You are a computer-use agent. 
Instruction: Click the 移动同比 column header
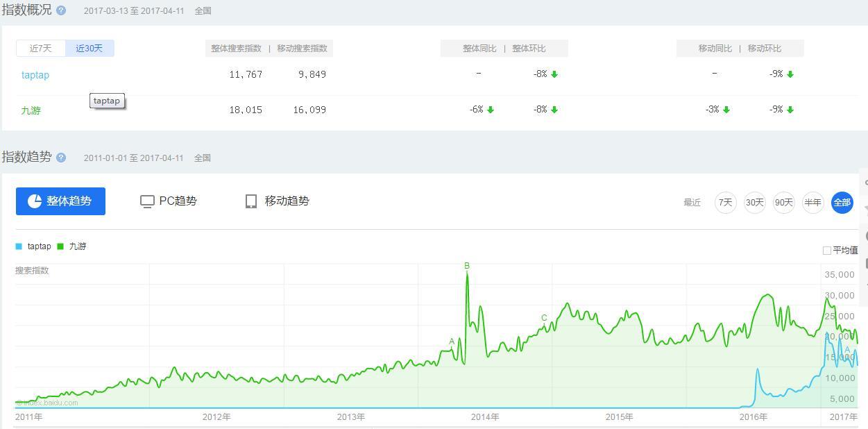(715, 49)
